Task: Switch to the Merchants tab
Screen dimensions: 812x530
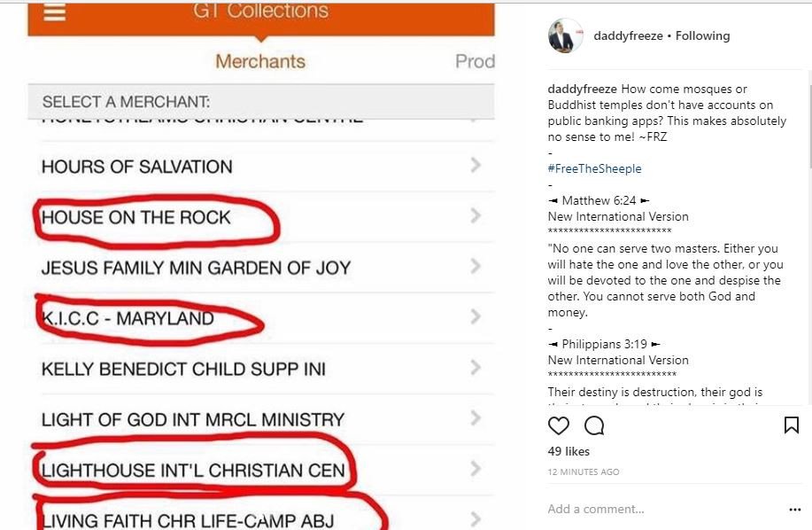Action: point(260,61)
